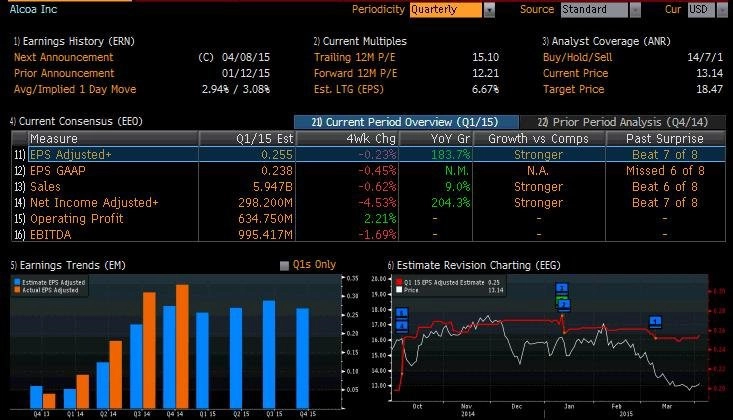Click the Buy/Hold/Sell label
The image size is (733, 420).
pyautogui.click(x=577, y=57)
